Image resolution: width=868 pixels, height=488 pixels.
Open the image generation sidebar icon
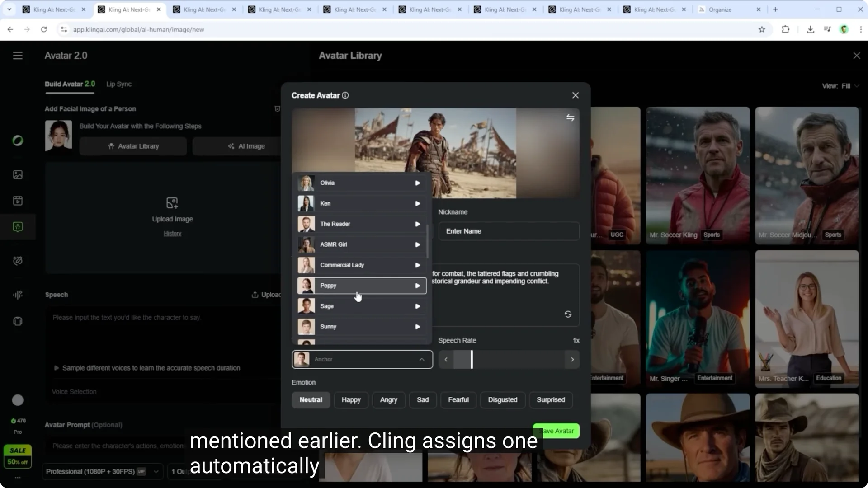[18, 175]
